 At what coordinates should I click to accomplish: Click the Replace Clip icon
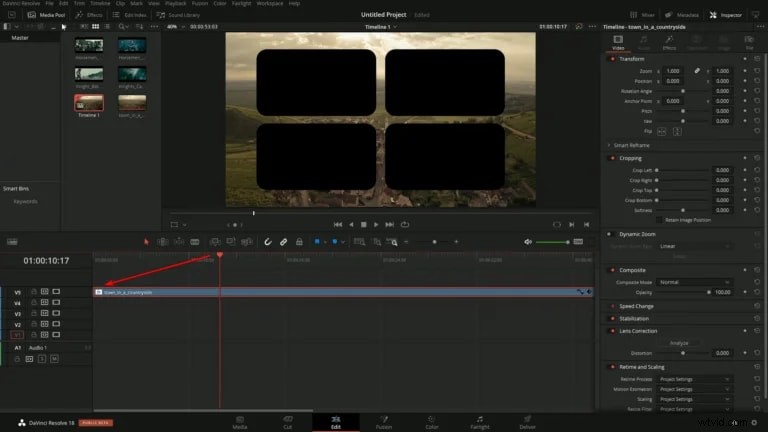pyautogui.click(x=247, y=242)
